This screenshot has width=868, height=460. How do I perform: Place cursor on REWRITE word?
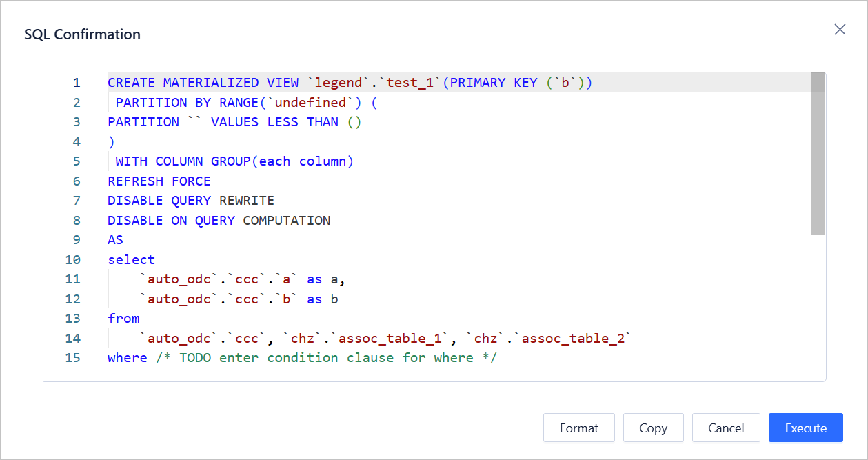click(247, 201)
